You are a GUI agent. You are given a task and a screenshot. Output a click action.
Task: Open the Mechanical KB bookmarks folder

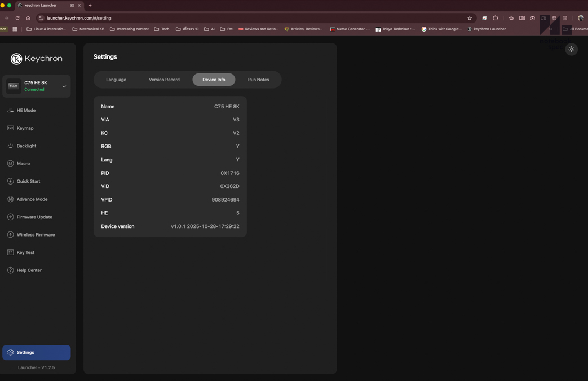[x=89, y=29]
